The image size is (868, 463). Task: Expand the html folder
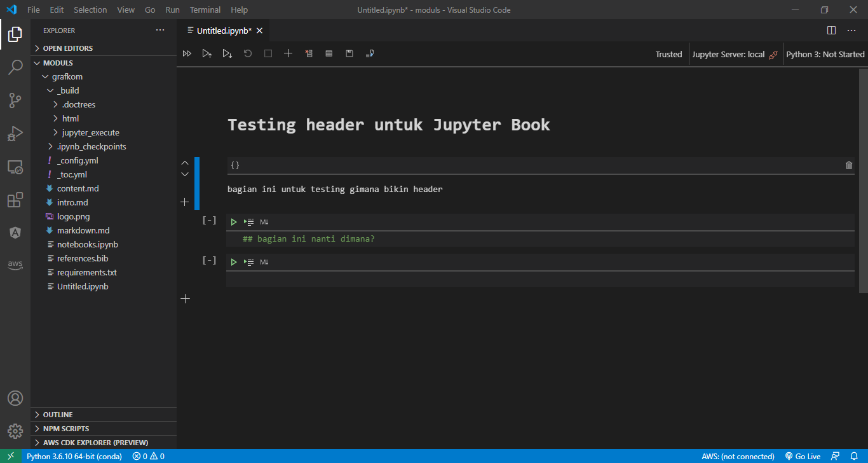coord(104,119)
